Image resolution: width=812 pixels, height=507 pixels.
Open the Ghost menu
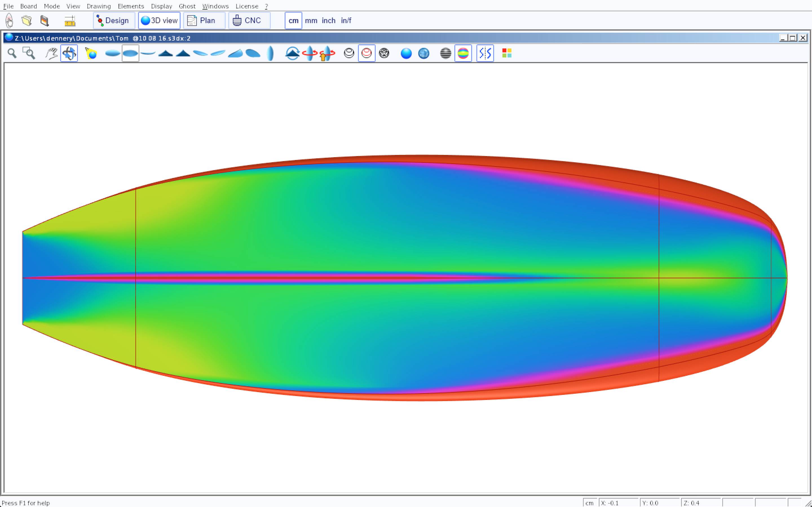(x=187, y=6)
